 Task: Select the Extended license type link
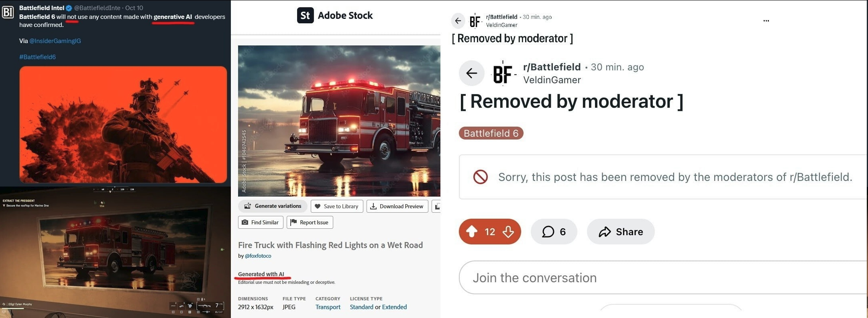pos(394,307)
